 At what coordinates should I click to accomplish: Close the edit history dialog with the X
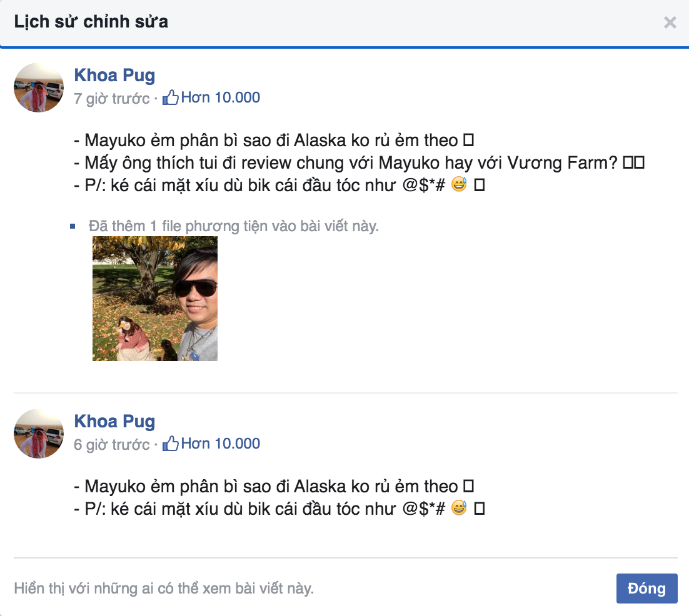click(x=670, y=23)
